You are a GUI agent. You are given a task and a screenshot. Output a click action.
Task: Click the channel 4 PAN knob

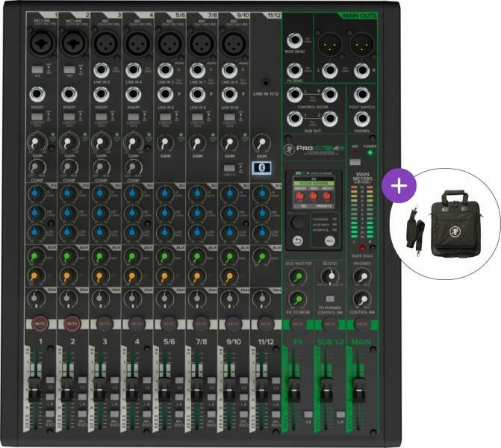131,298
